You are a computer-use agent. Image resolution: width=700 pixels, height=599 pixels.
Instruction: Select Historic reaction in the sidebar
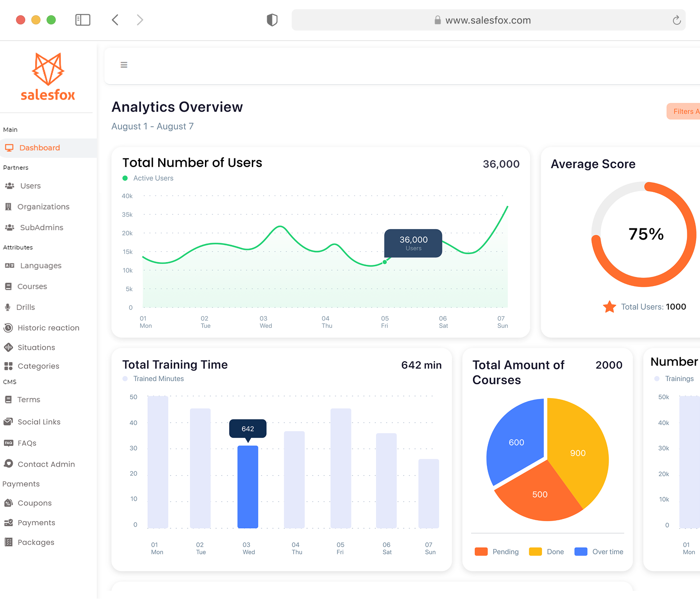41,328
